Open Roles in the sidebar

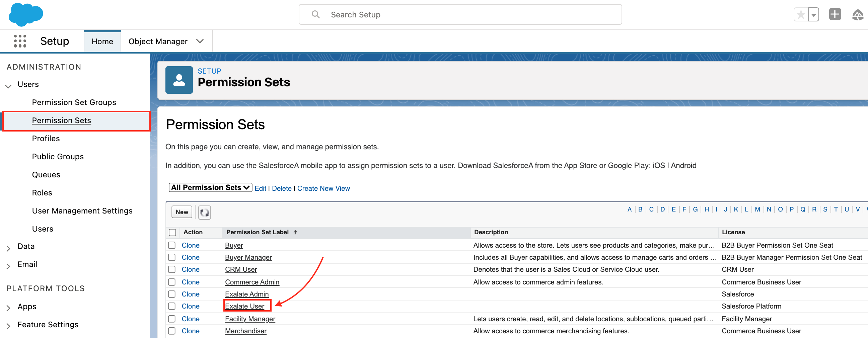42,192
